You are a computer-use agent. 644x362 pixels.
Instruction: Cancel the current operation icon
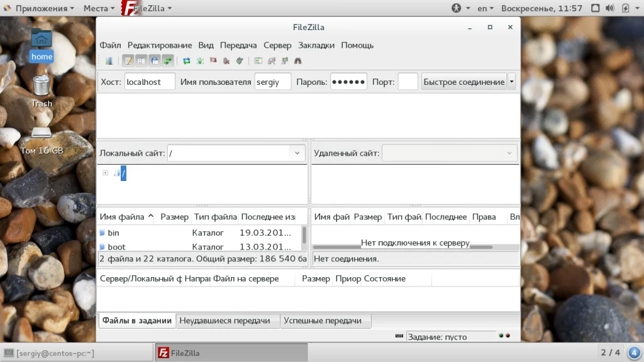tap(213, 61)
